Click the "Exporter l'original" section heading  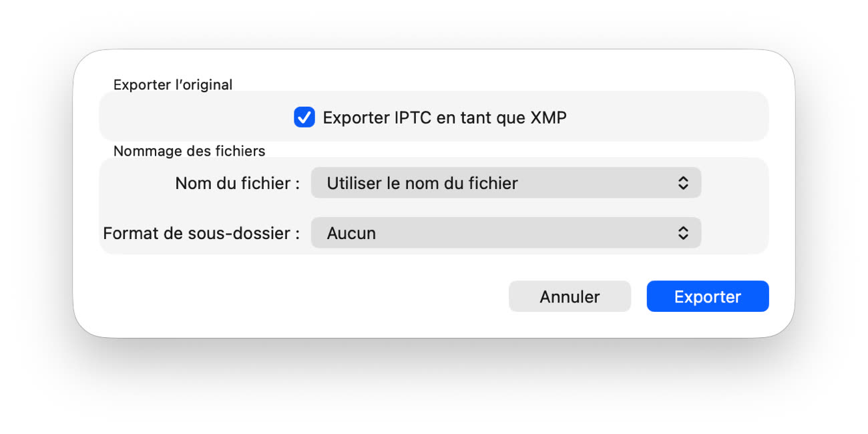(x=173, y=85)
